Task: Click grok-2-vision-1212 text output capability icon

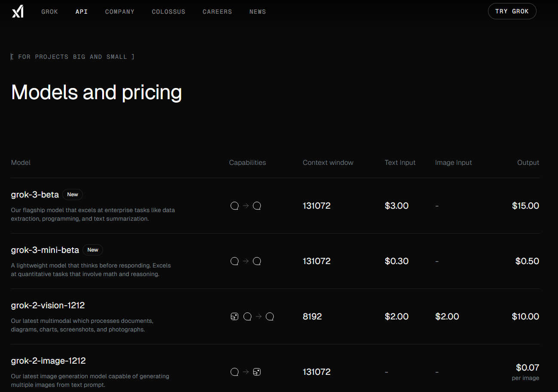Action: coord(270,316)
